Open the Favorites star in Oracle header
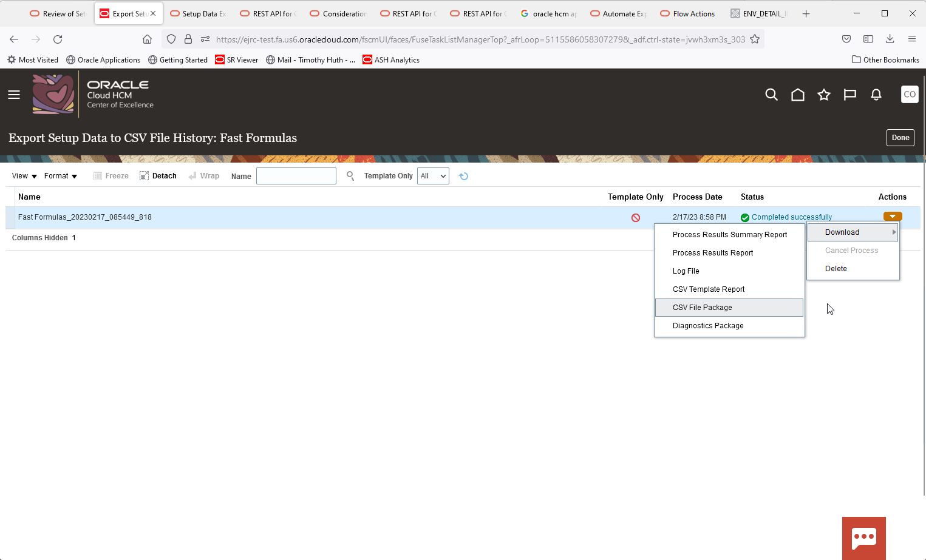Screen dimensions: 926x560 [x=823, y=95]
